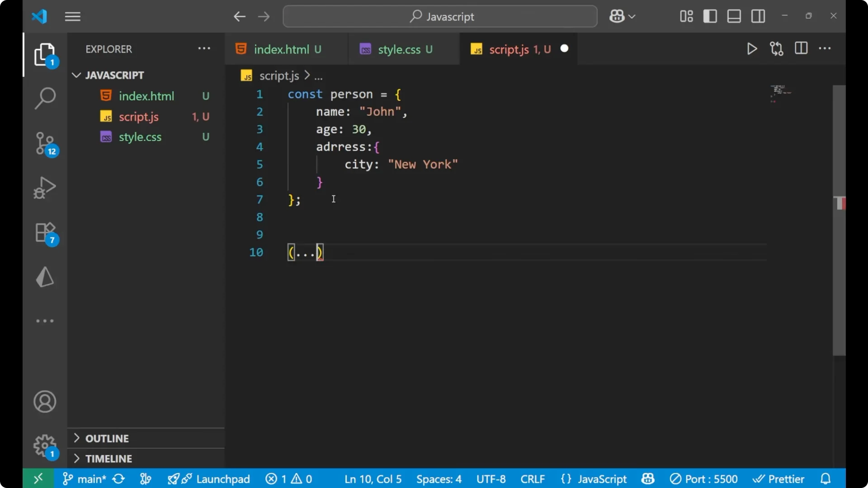
Task: Open the split editor icon in editor toolbar
Action: [801, 48]
